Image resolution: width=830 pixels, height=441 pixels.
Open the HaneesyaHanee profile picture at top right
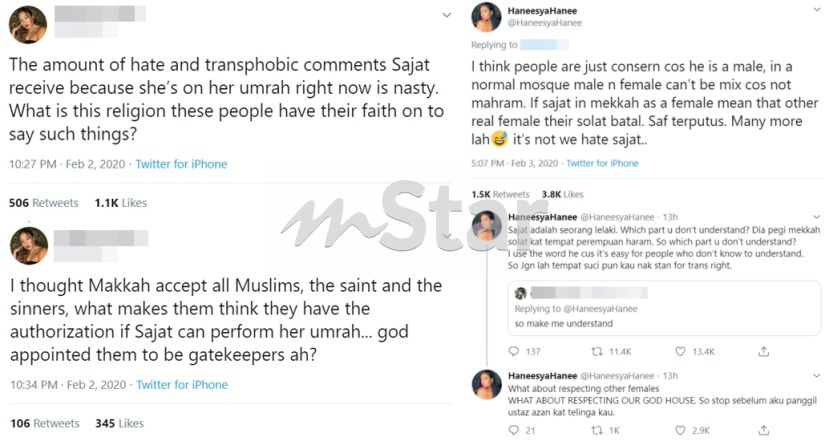click(x=486, y=17)
